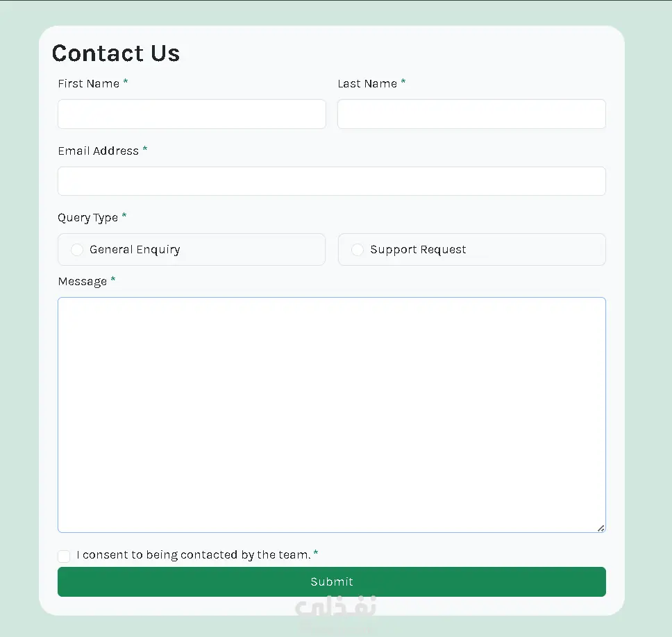Choose the Support Request radio circle
672x637 pixels.
click(358, 250)
